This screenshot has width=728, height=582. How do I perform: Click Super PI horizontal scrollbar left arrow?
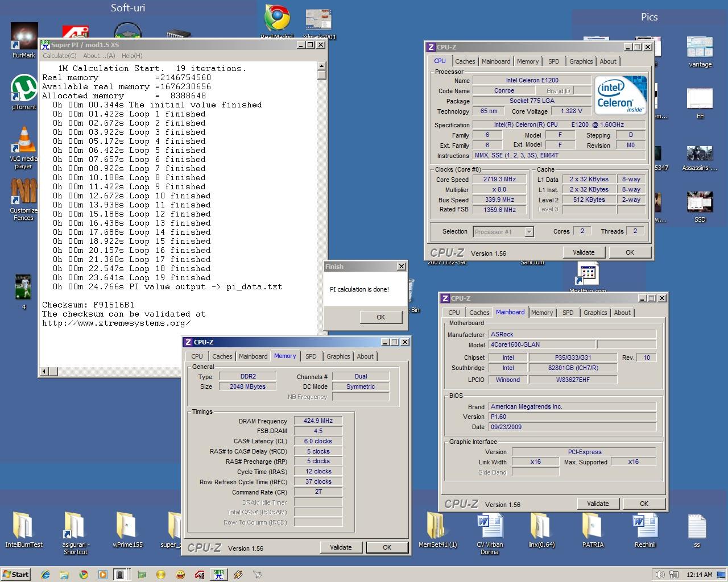[x=44, y=372]
